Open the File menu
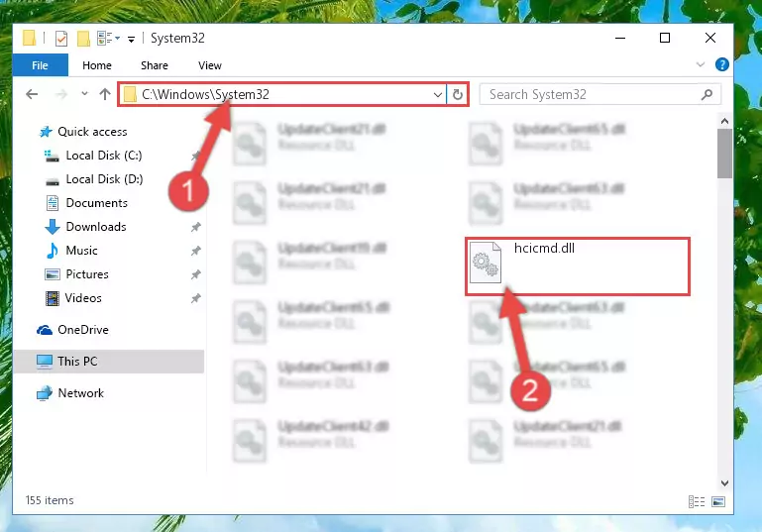The height and width of the screenshot is (532, 762). click(40, 65)
